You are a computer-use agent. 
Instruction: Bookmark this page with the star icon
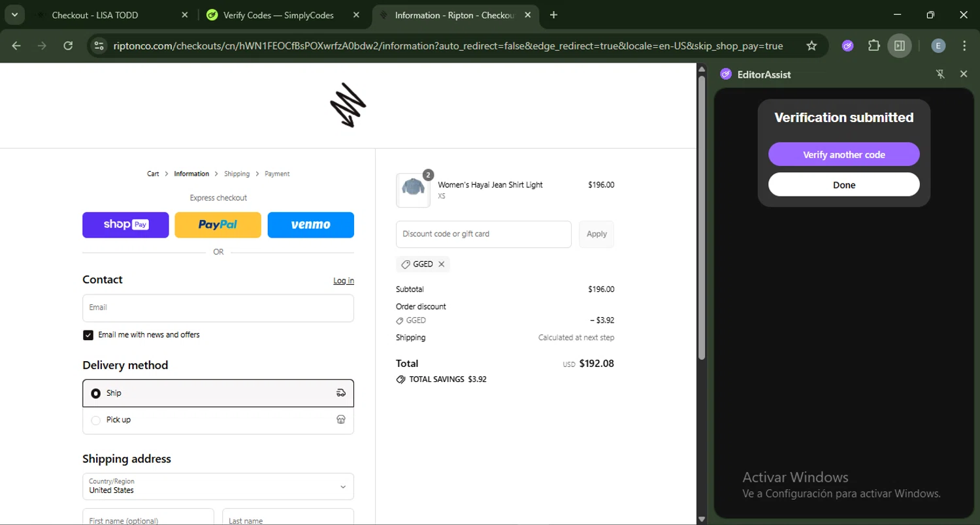[811, 46]
